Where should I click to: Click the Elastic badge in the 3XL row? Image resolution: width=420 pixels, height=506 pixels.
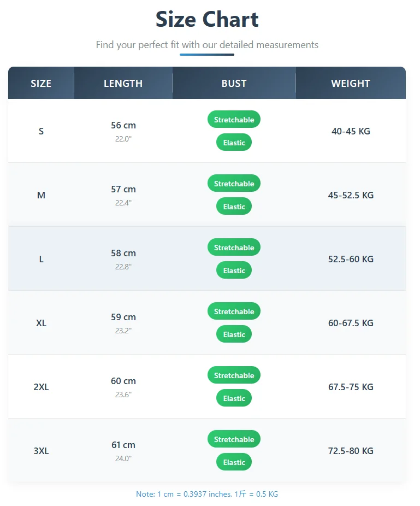234,462
